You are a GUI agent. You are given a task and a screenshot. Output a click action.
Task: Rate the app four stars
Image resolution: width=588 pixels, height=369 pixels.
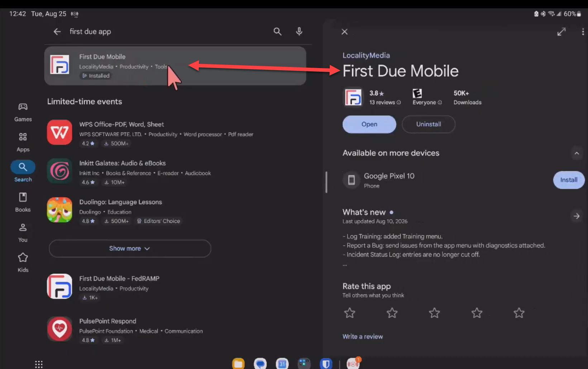pyautogui.click(x=477, y=313)
